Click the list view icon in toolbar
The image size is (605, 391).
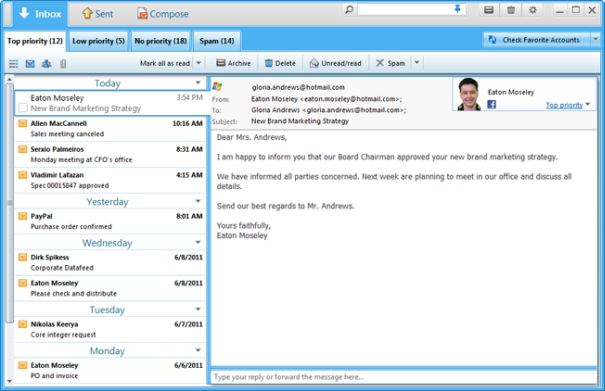(14, 64)
